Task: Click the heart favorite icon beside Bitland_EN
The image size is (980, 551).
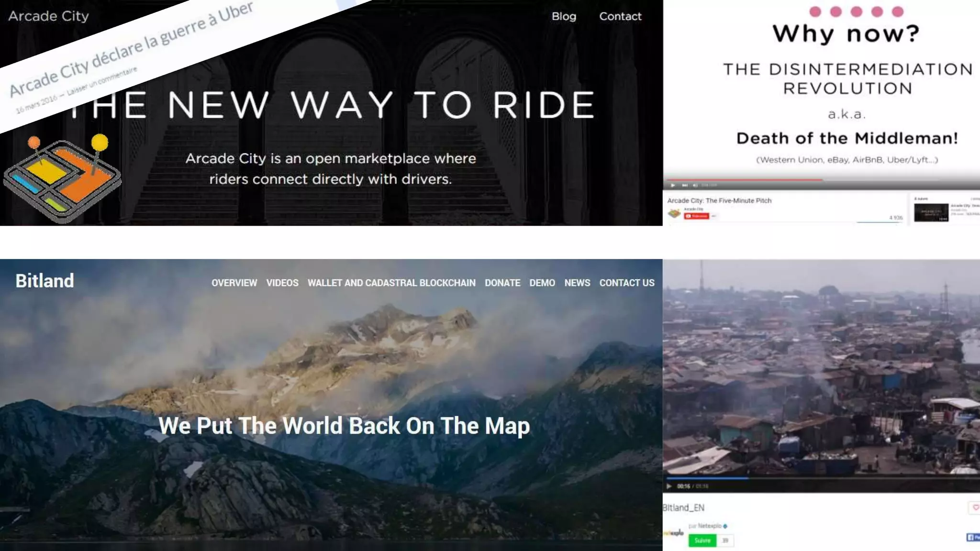Action: click(975, 507)
